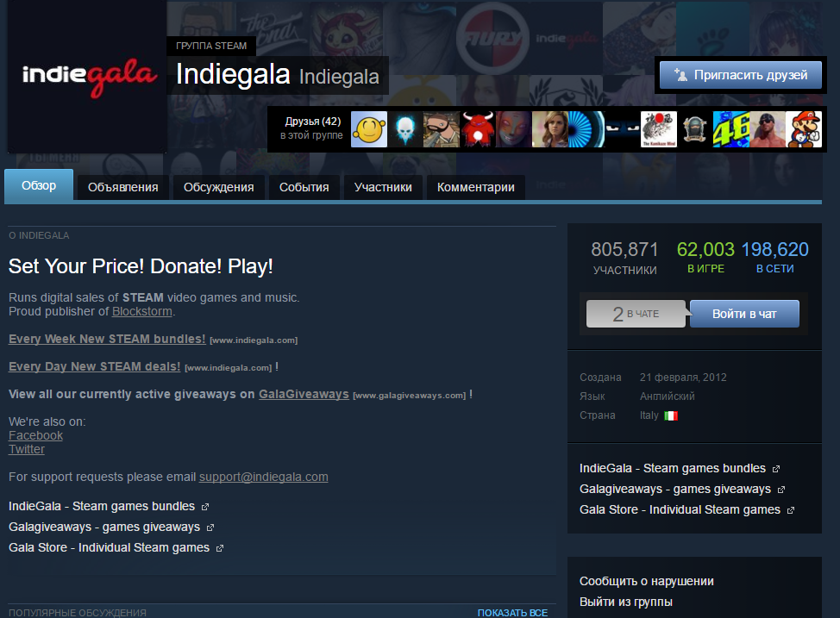Select the События tab

tap(304, 187)
